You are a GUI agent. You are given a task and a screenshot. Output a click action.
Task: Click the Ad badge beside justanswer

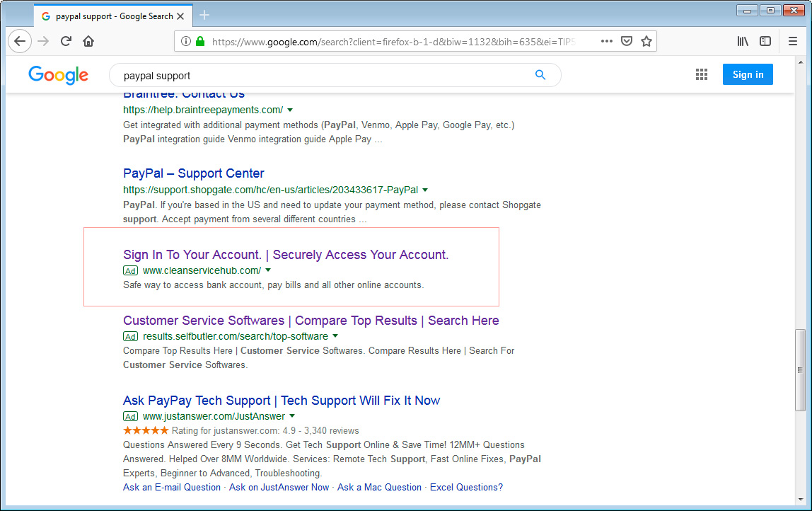[x=130, y=416]
